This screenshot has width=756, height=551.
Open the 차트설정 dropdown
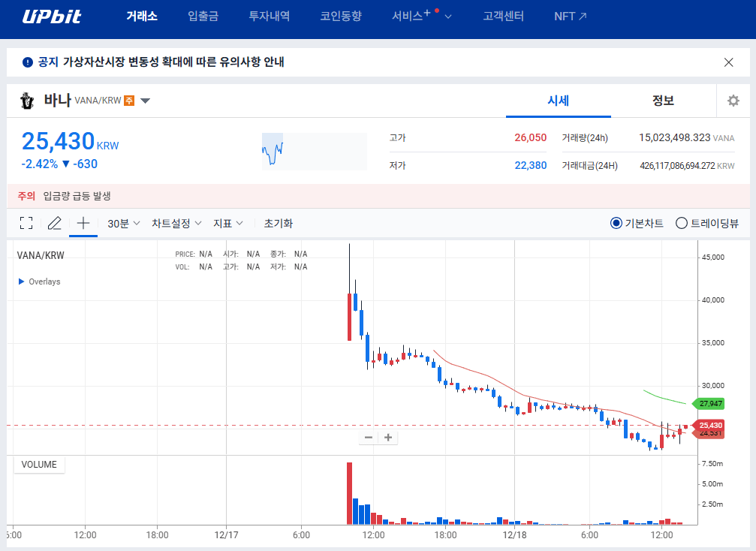pyautogui.click(x=176, y=223)
